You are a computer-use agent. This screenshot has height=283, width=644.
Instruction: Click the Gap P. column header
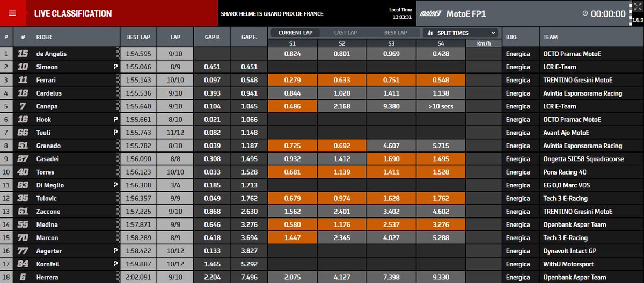213,37
